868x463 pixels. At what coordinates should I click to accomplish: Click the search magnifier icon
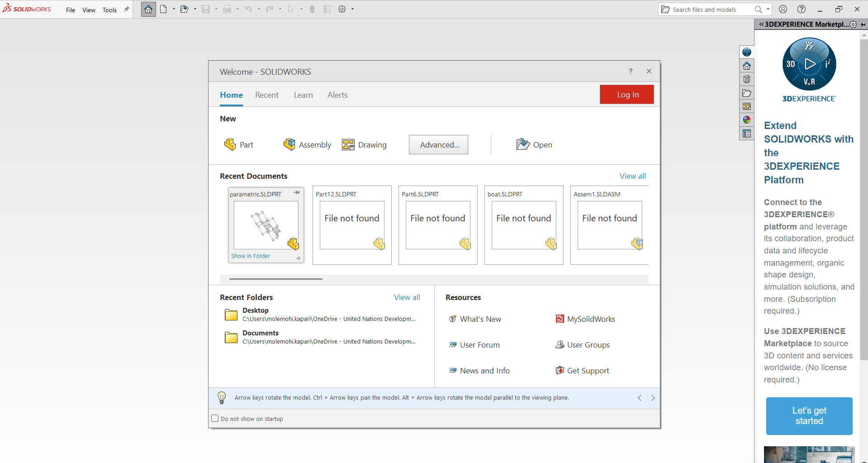pyautogui.click(x=759, y=10)
